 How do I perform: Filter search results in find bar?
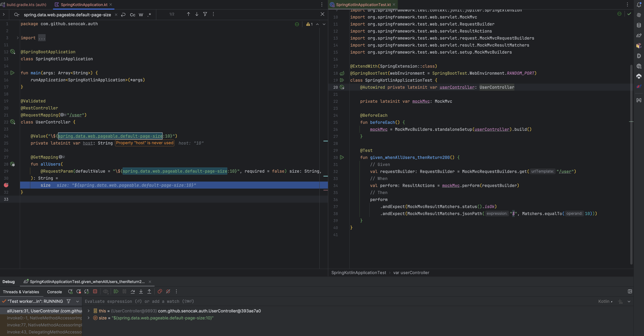205,14
